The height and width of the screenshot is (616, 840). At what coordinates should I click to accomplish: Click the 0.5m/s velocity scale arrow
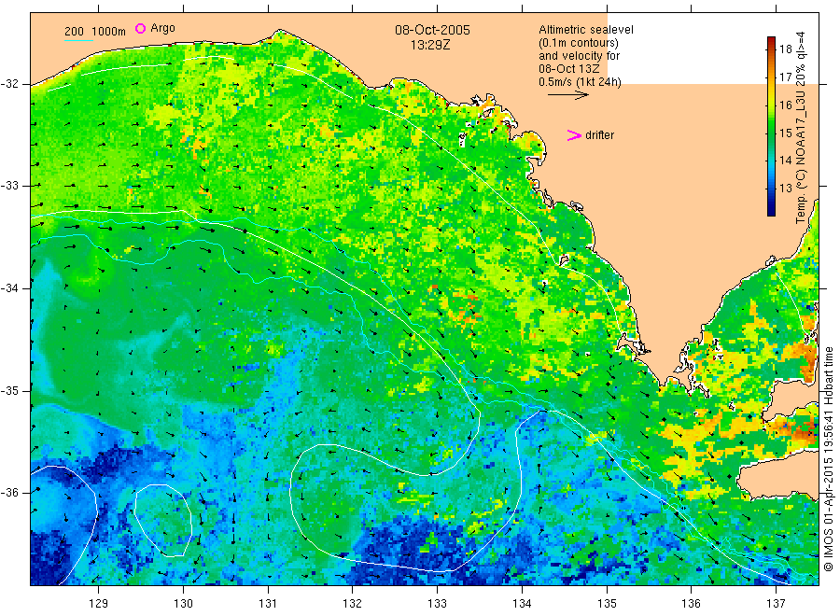click(567, 95)
